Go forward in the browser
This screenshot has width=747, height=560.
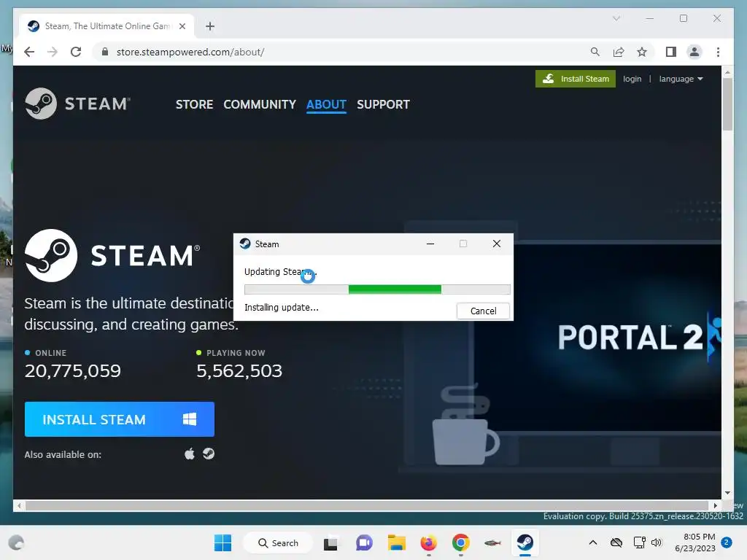[x=53, y=52]
